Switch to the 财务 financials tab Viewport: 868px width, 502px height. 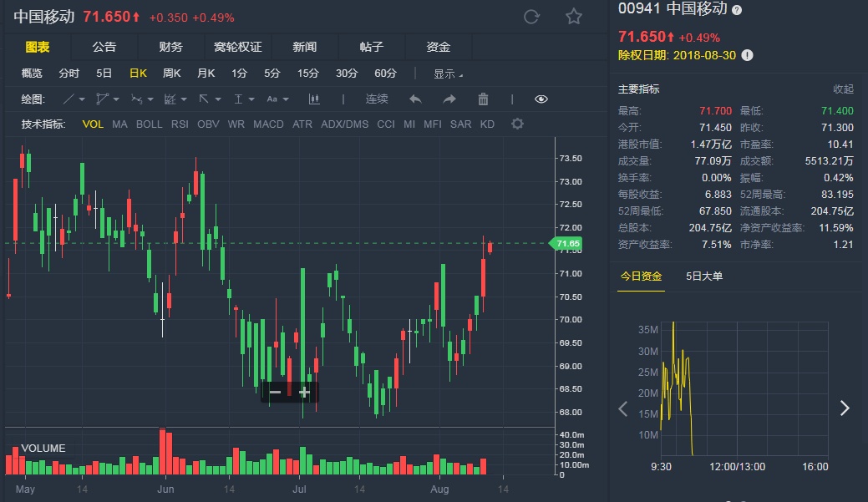pyautogui.click(x=170, y=47)
